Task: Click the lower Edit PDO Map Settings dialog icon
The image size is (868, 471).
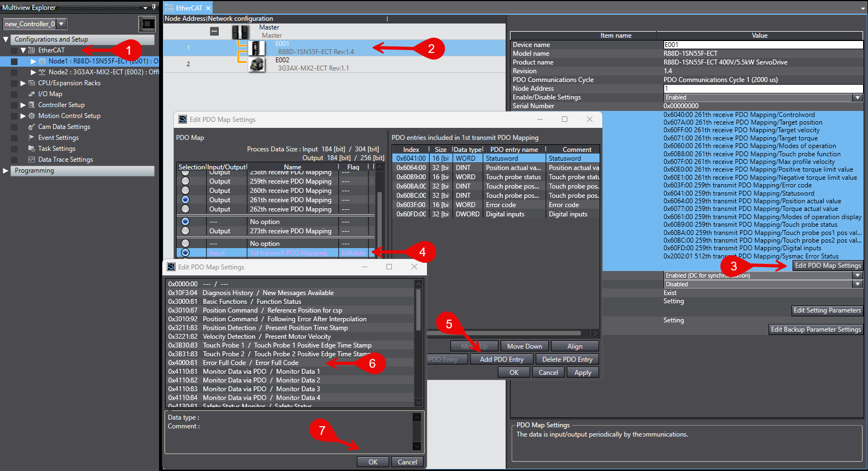Action: click(x=171, y=267)
